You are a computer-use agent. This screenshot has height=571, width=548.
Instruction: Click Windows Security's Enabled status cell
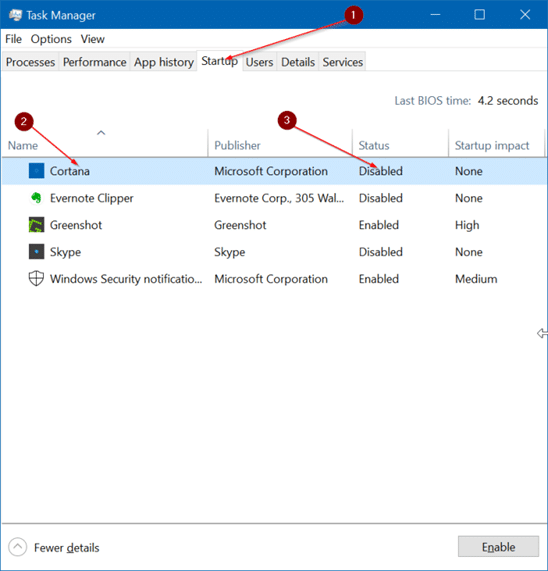(x=379, y=279)
